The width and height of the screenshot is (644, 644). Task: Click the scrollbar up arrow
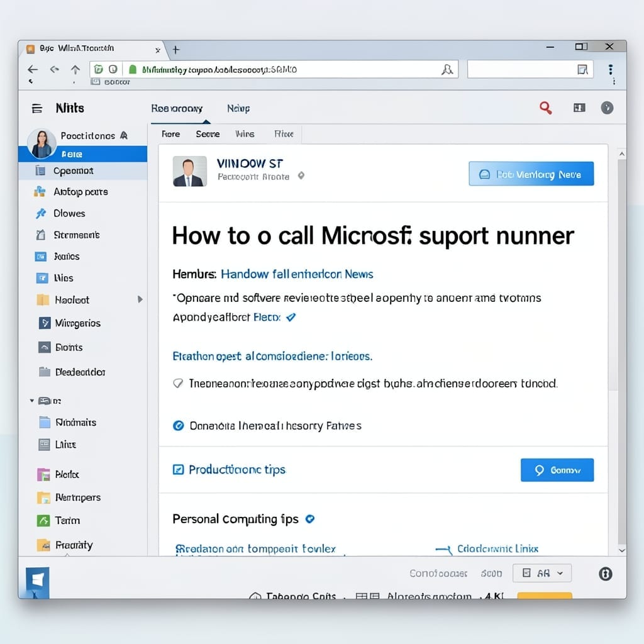click(622, 154)
